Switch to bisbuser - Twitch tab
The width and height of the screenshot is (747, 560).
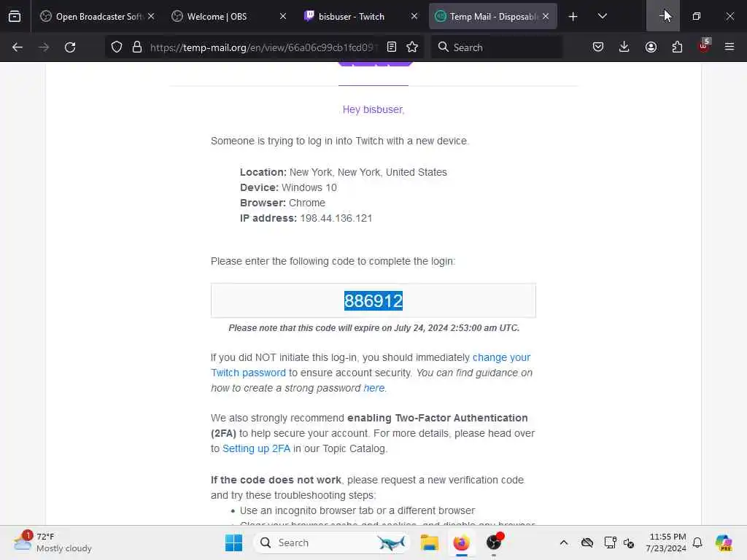(x=360, y=17)
